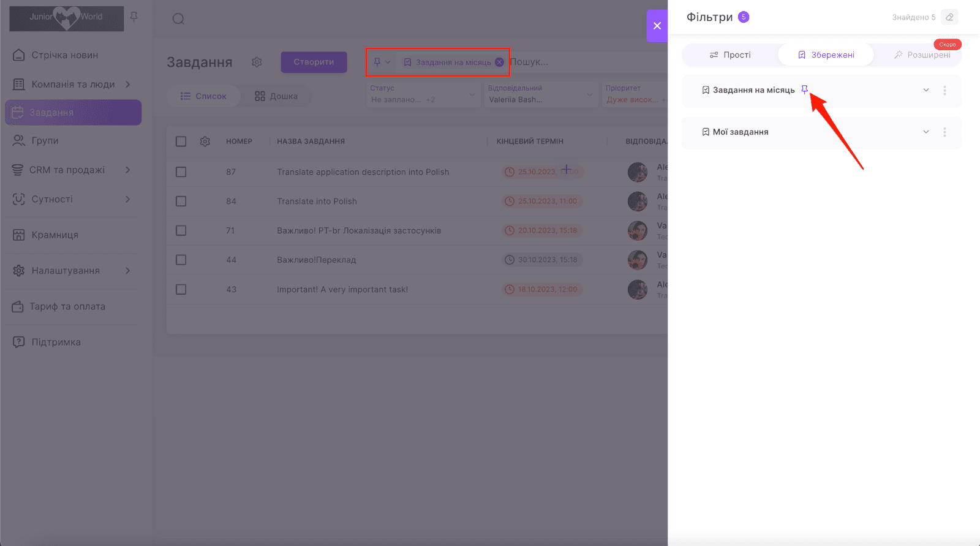
Task: Open task Translate application description into Polish
Action: pos(363,172)
